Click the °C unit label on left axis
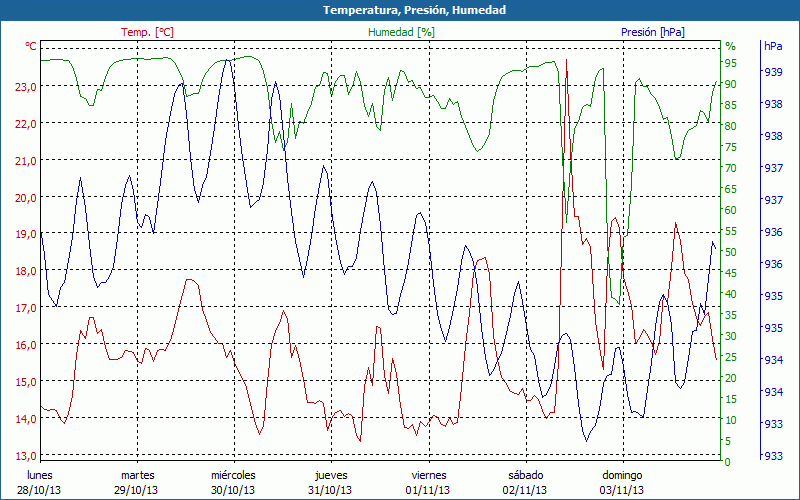The width and height of the screenshot is (800, 500). pyautogui.click(x=31, y=47)
